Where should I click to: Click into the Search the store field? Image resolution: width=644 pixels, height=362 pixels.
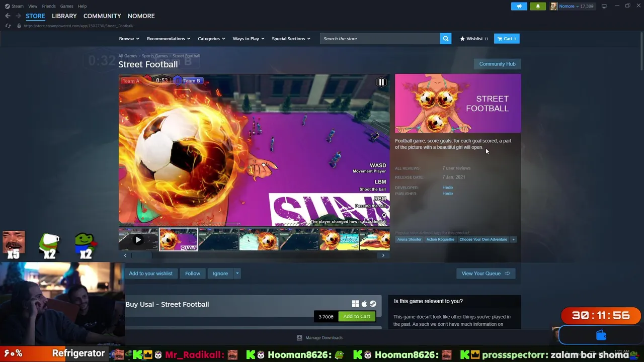380,39
